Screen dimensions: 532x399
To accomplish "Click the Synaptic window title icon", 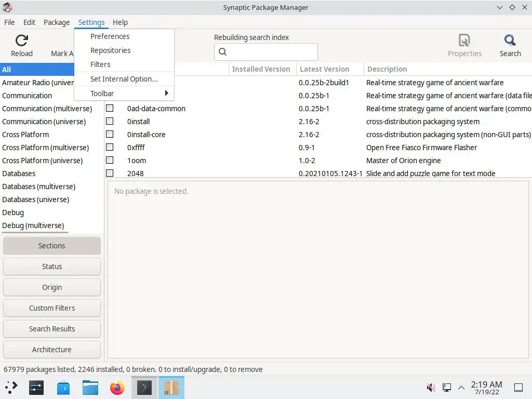I will point(7,7).
